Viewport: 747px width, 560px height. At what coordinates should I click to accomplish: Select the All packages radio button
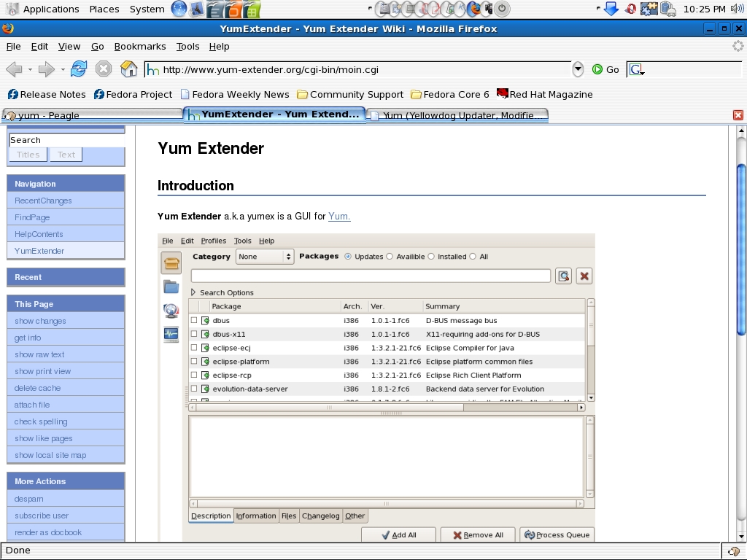[x=473, y=256]
